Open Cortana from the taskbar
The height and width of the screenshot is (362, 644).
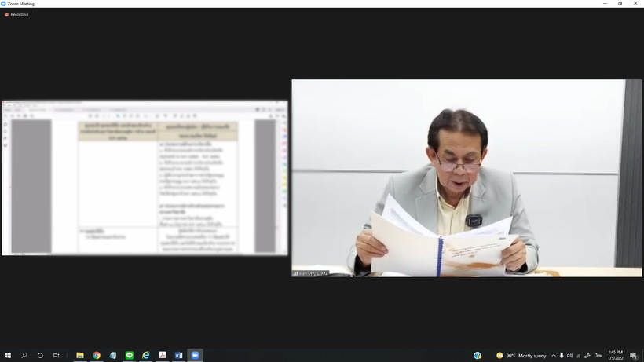41,355
